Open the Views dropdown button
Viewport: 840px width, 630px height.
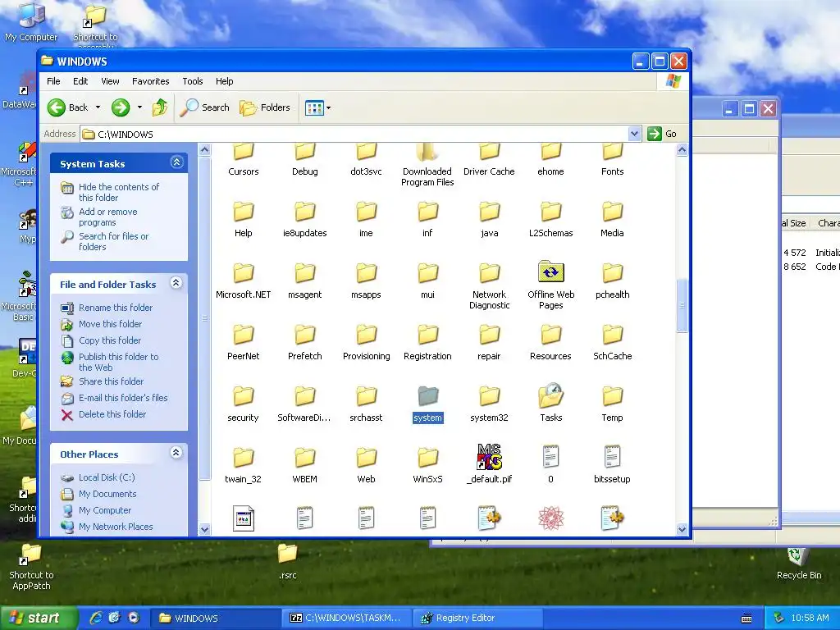click(317, 107)
